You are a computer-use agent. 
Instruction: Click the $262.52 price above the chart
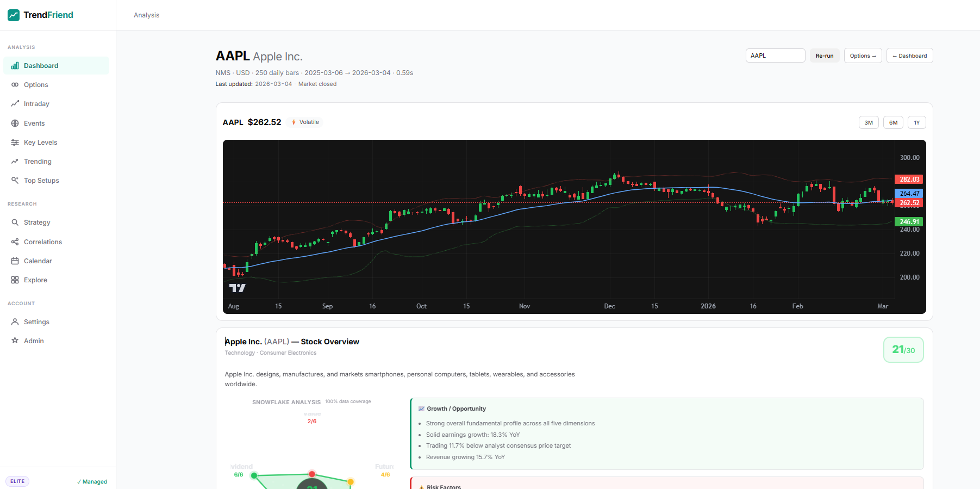pyautogui.click(x=265, y=122)
